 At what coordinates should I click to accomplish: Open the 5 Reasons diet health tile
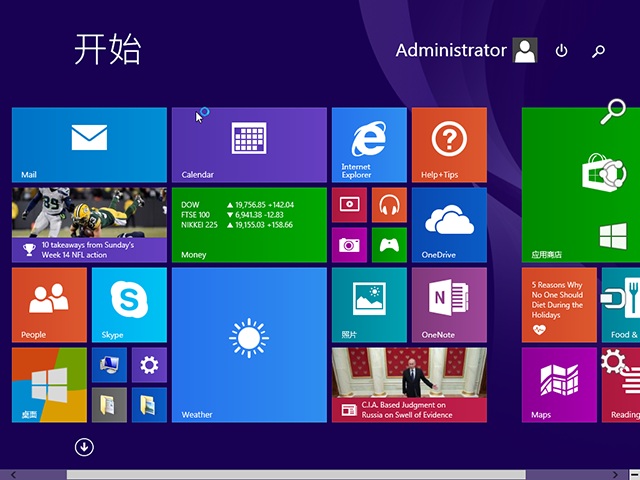(x=559, y=305)
